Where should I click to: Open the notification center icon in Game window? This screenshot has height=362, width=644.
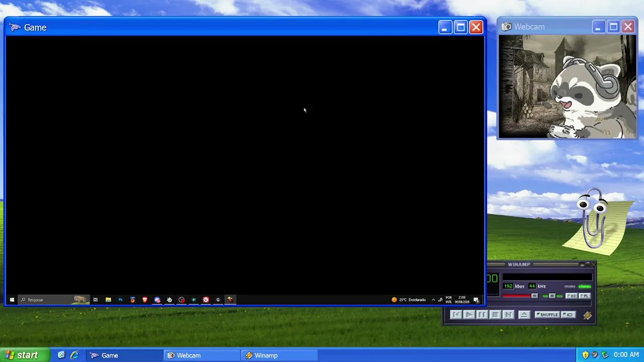[x=476, y=300]
